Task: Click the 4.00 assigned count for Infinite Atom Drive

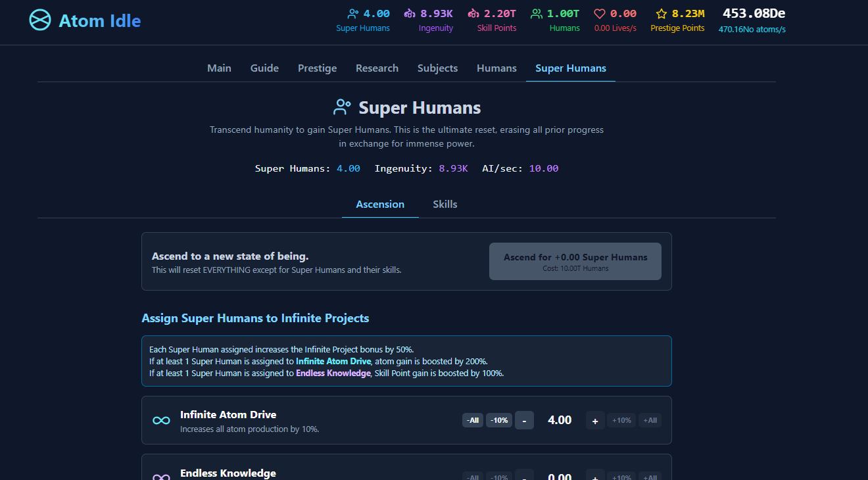Action: [x=560, y=420]
